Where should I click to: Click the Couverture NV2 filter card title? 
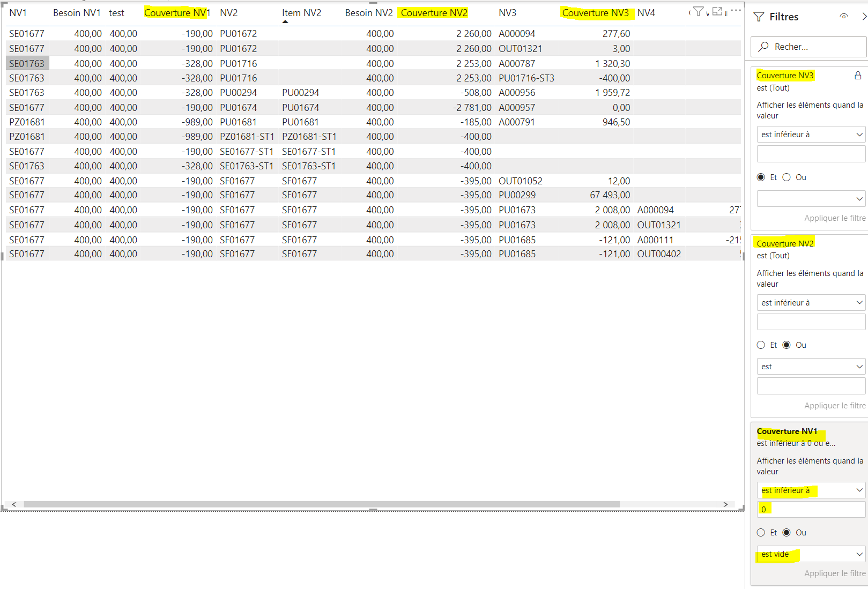coord(785,243)
